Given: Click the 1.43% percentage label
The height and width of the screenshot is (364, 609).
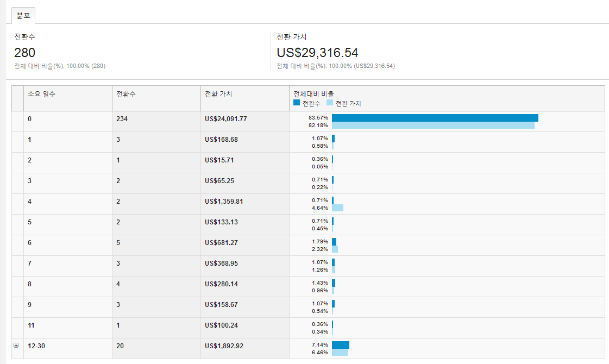Looking at the screenshot, I should click(320, 283).
